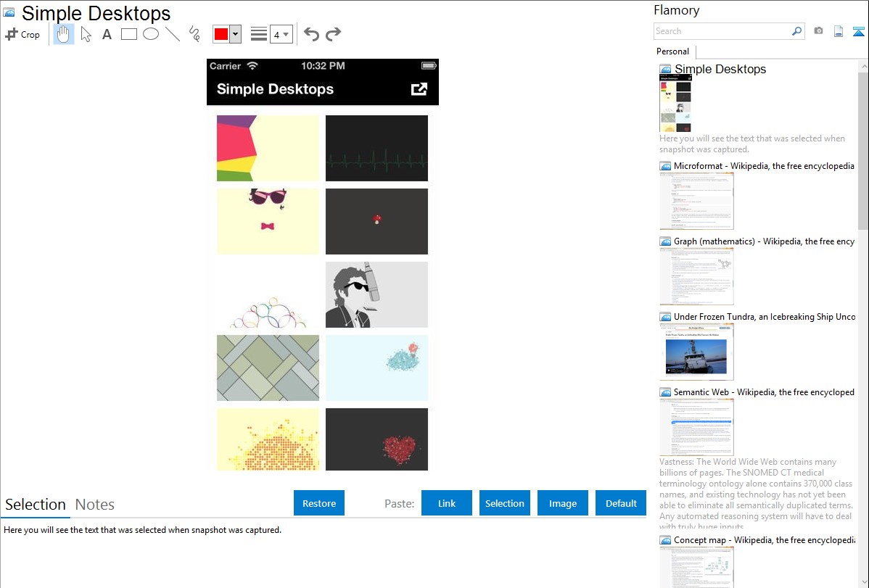Image resolution: width=869 pixels, height=588 pixels.
Task: Click the Paste Selection button
Action: 505,503
